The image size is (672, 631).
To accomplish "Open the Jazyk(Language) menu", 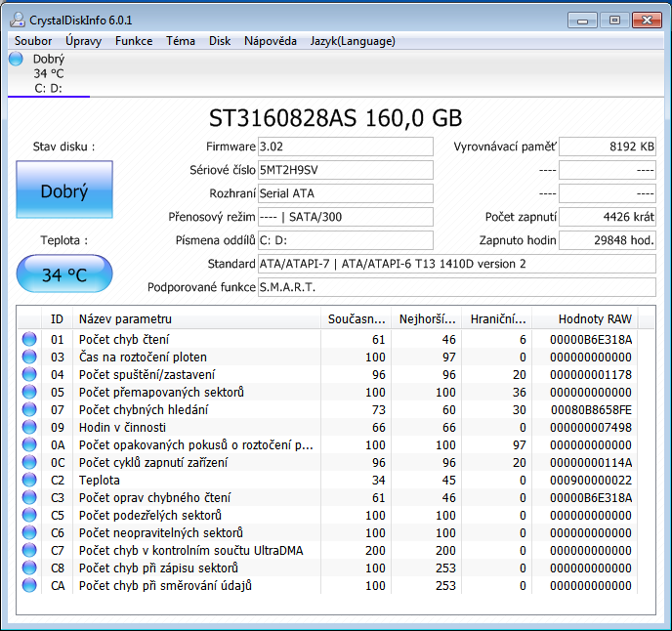I will pyautogui.click(x=353, y=41).
